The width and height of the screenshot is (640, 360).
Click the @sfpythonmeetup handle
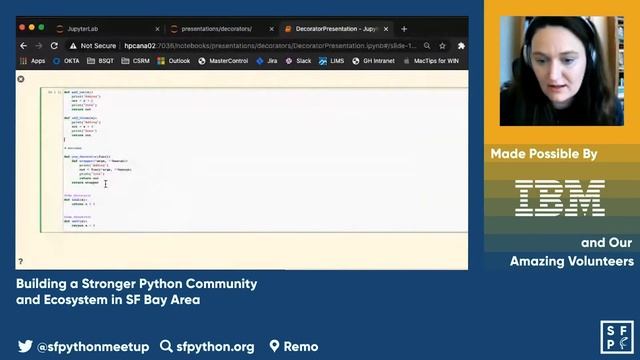point(93,347)
